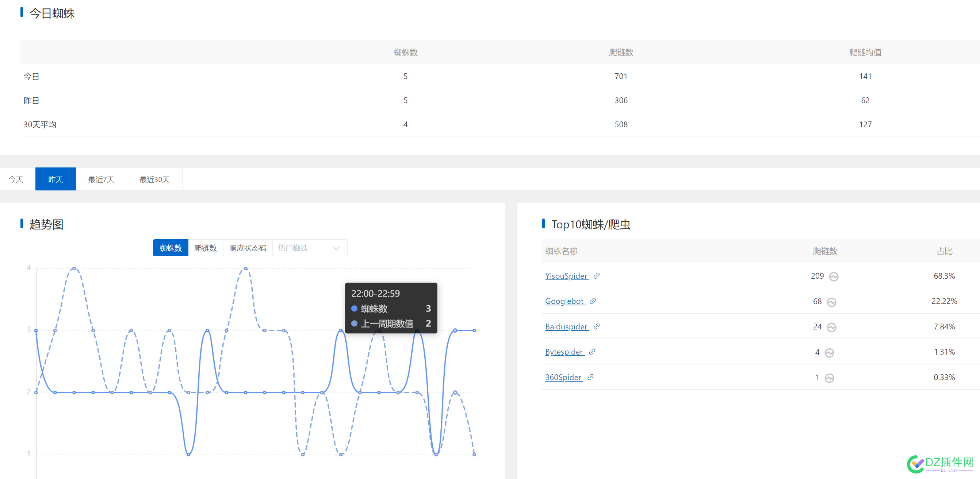
Task: Show trend icon for Bytespider row
Action: 829,352
